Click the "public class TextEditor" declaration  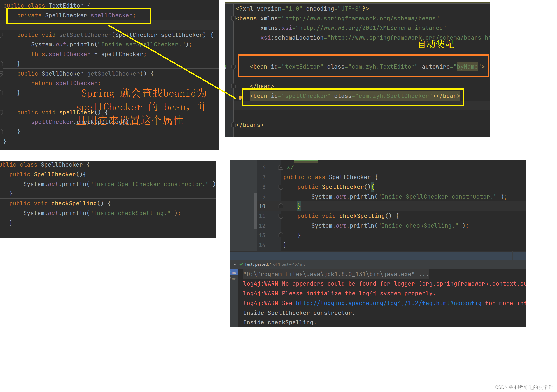[47, 5]
